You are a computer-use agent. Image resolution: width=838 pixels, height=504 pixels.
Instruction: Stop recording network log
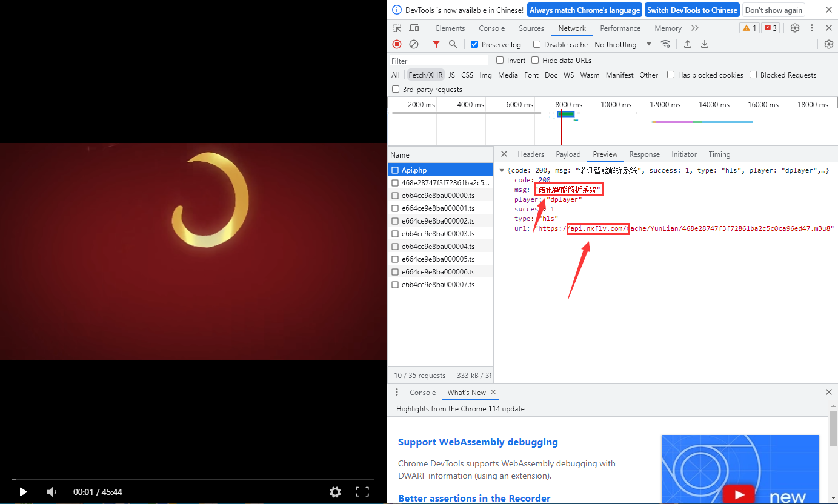click(x=397, y=44)
